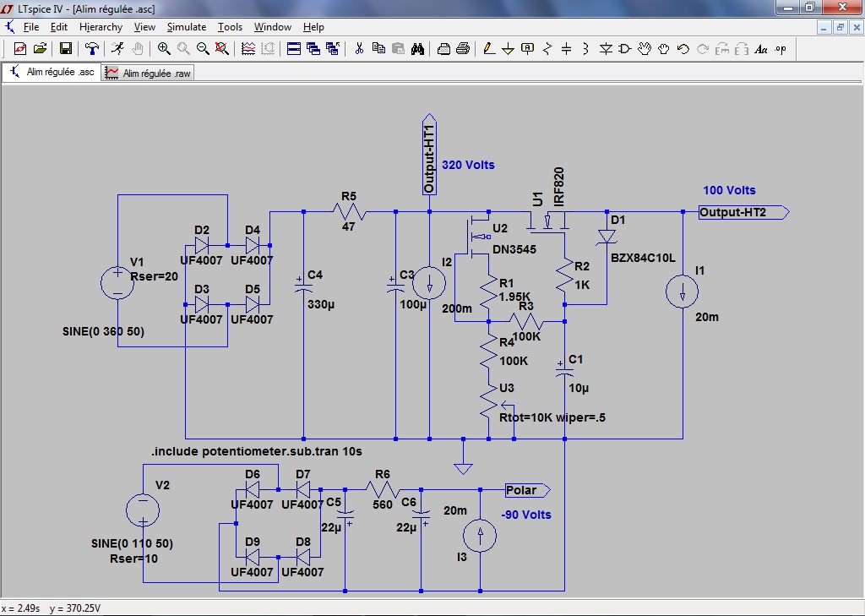The width and height of the screenshot is (865, 616).
Task: Select the Label Net tool
Action: (x=527, y=49)
